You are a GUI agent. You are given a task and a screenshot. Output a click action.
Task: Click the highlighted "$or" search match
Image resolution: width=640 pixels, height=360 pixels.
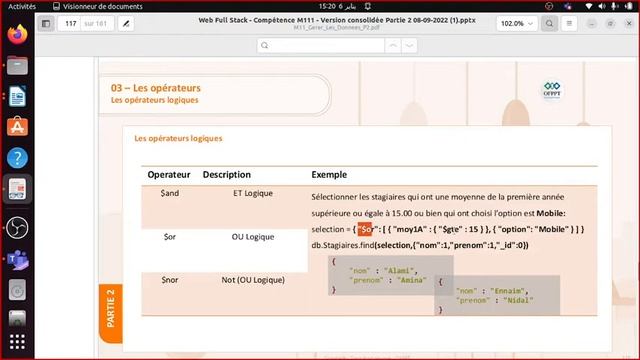365,229
